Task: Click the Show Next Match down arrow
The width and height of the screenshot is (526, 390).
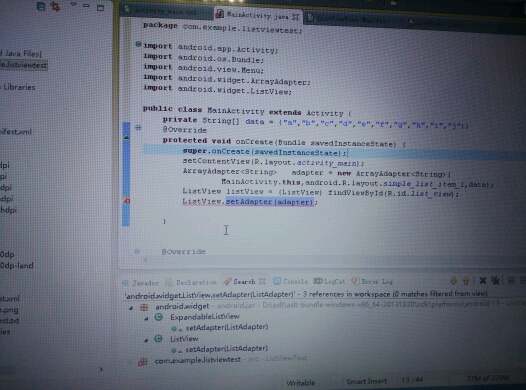Action: 454,281
